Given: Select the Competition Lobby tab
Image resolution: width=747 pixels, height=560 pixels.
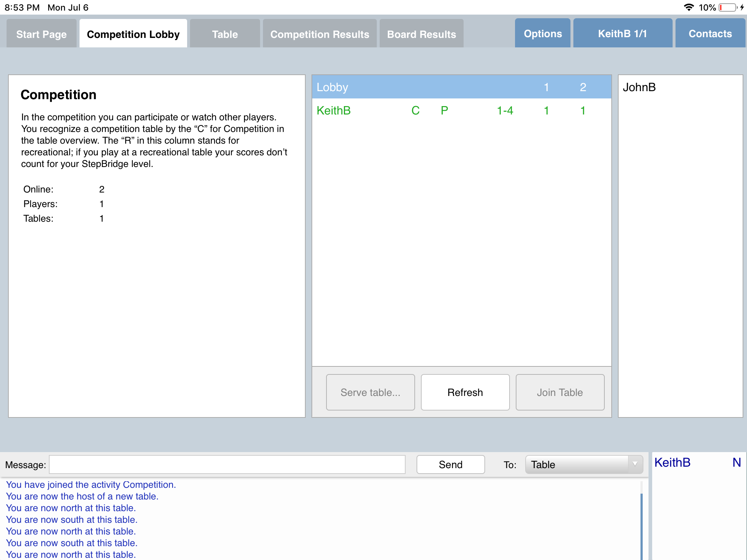Looking at the screenshot, I should [133, 34].
